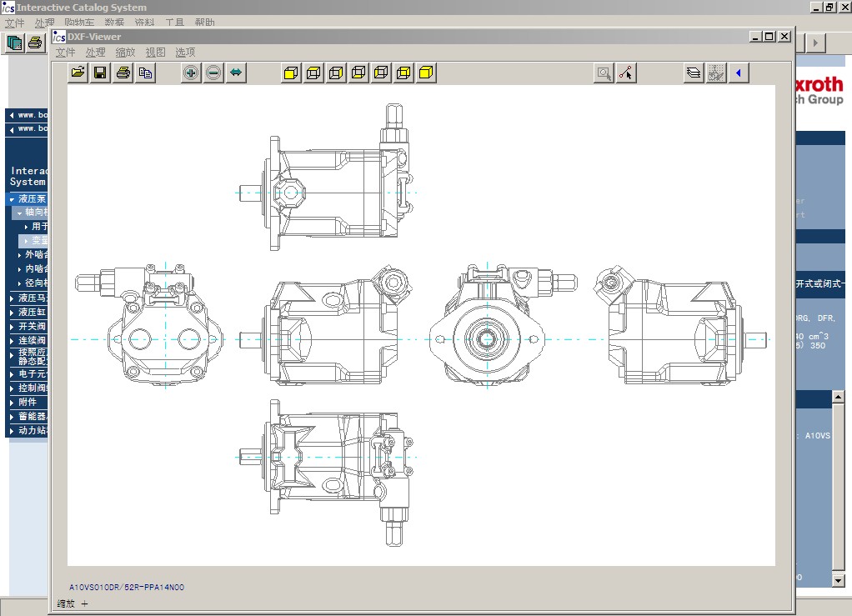The width and height of the screenshot is (852, 616).
Task: Expand the 连续阀 tree node
Action: (12, 341)
